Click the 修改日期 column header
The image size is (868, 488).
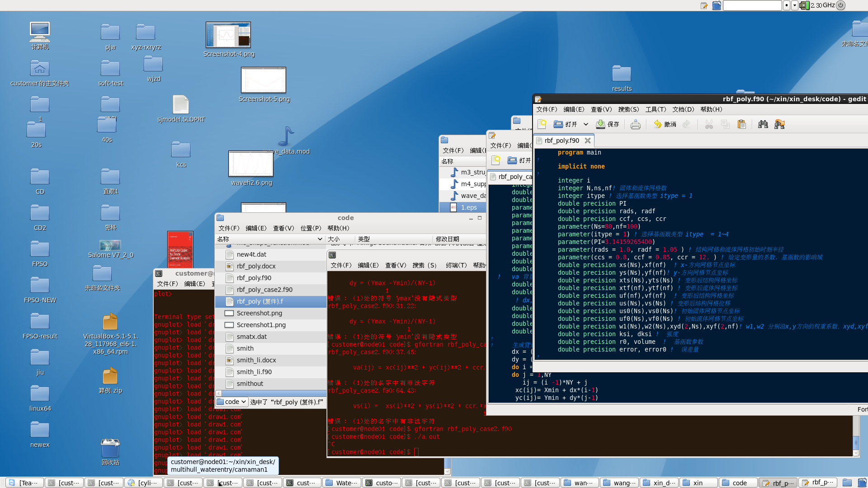coord(448,239)
